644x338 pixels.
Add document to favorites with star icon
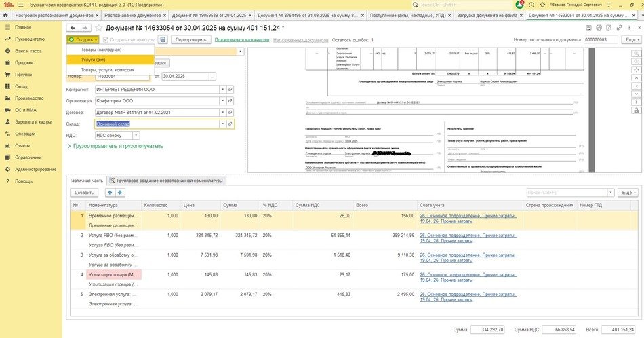100,28
